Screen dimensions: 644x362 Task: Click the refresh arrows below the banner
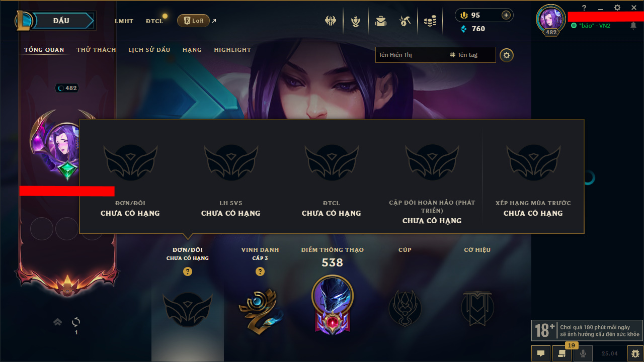76,322
